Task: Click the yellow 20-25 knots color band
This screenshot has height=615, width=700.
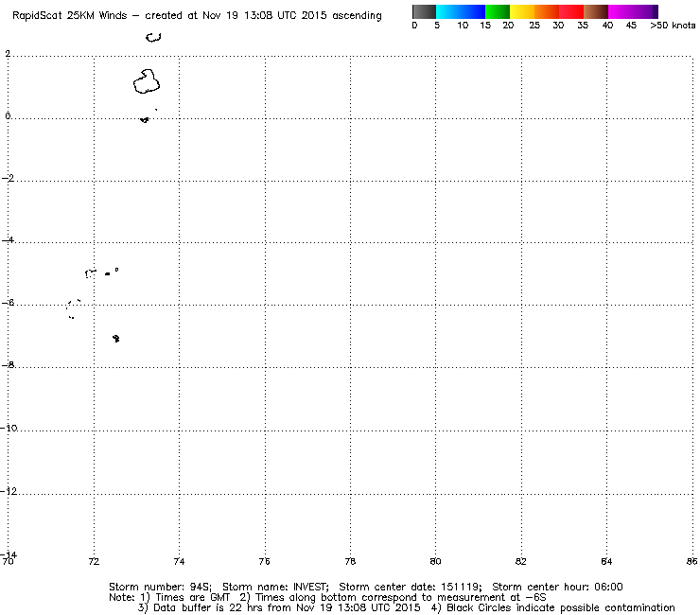Action: coord(522,11)
